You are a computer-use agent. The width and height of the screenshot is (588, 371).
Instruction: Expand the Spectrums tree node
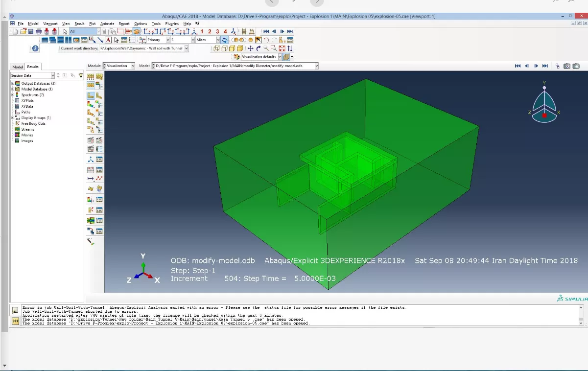13,95
